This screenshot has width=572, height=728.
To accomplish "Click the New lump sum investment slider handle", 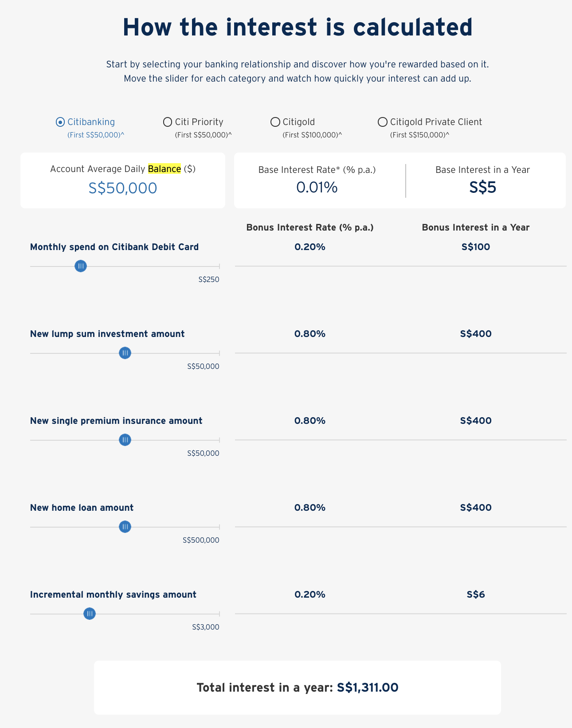I will (125, 353).
